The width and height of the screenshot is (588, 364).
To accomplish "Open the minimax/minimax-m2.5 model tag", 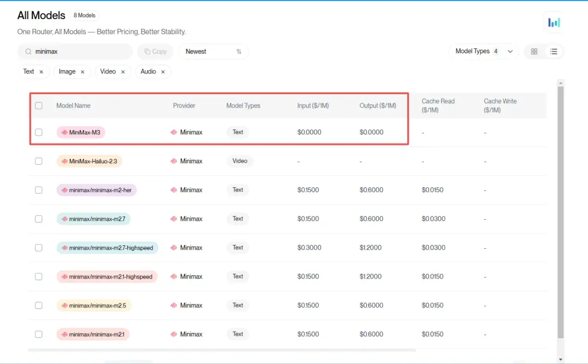I will click(94, 306).
